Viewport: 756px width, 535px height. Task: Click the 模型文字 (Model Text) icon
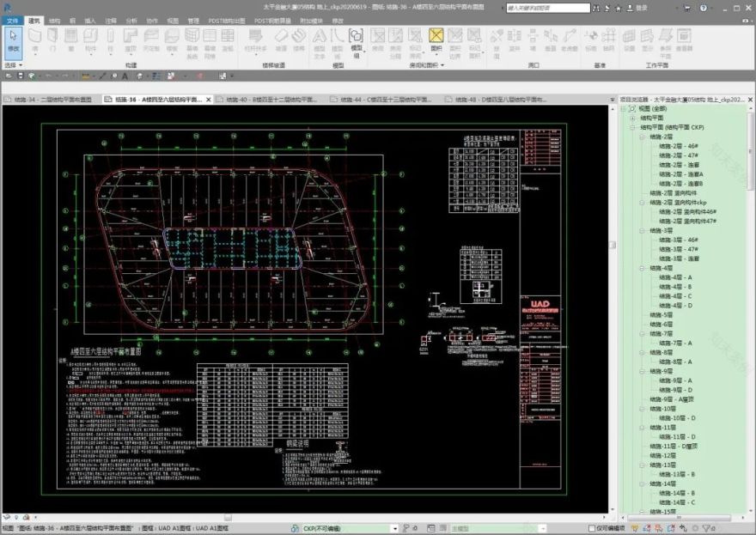coord(320,40)
